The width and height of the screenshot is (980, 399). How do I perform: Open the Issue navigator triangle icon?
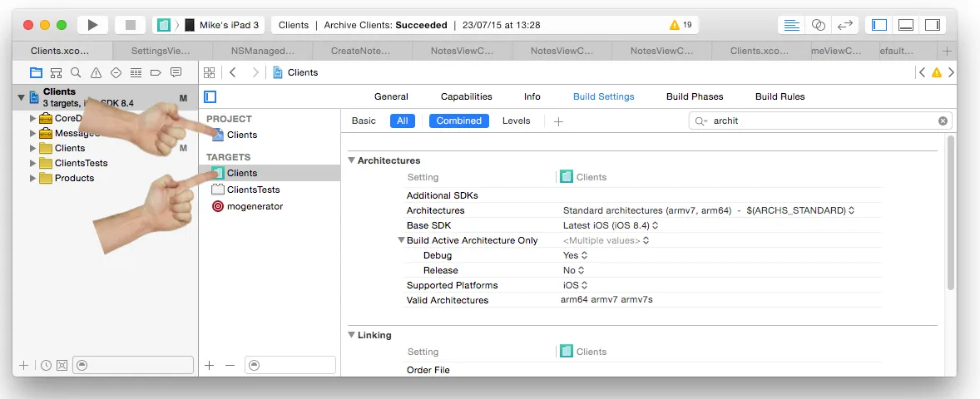[96, 72]
